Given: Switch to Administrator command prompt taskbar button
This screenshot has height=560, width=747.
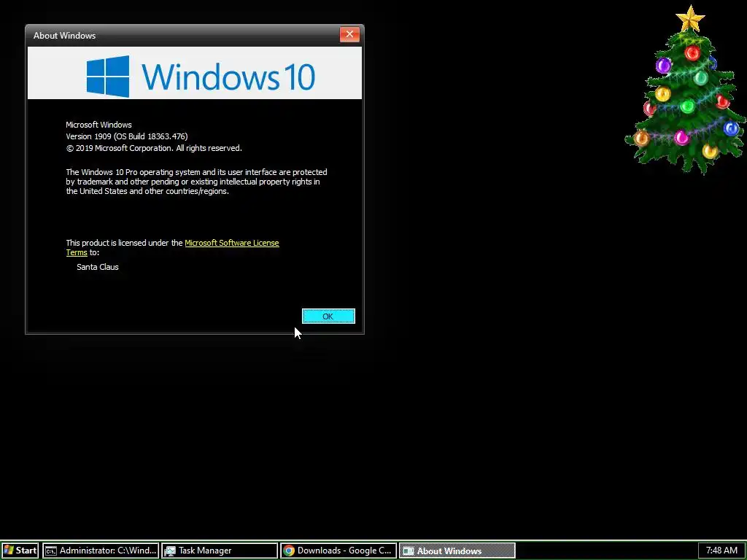Looking at the screenshot, I should [x=101, y=551].
